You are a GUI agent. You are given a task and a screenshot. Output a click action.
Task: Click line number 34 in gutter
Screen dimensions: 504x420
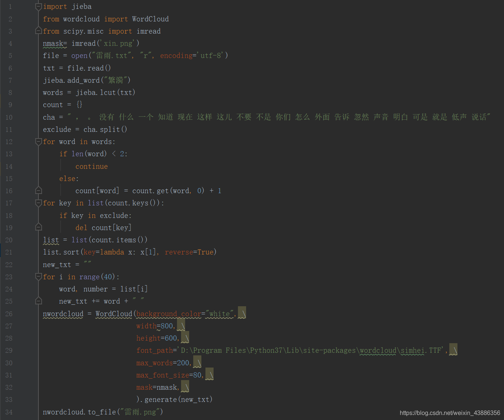click(x=9, y=412)
